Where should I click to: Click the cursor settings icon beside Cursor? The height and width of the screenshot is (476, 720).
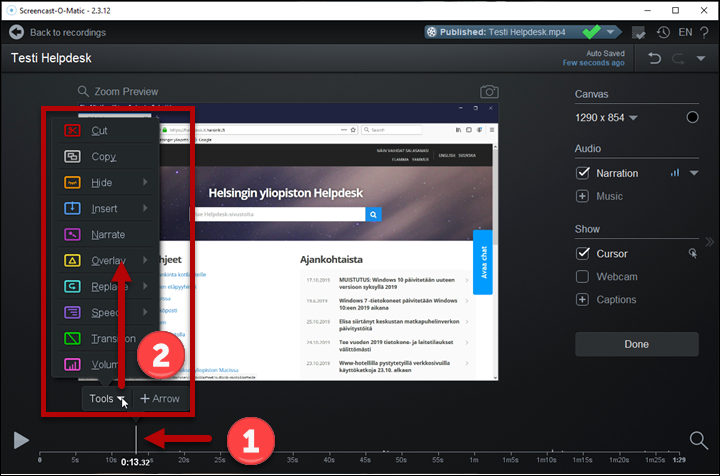[693, 253]
